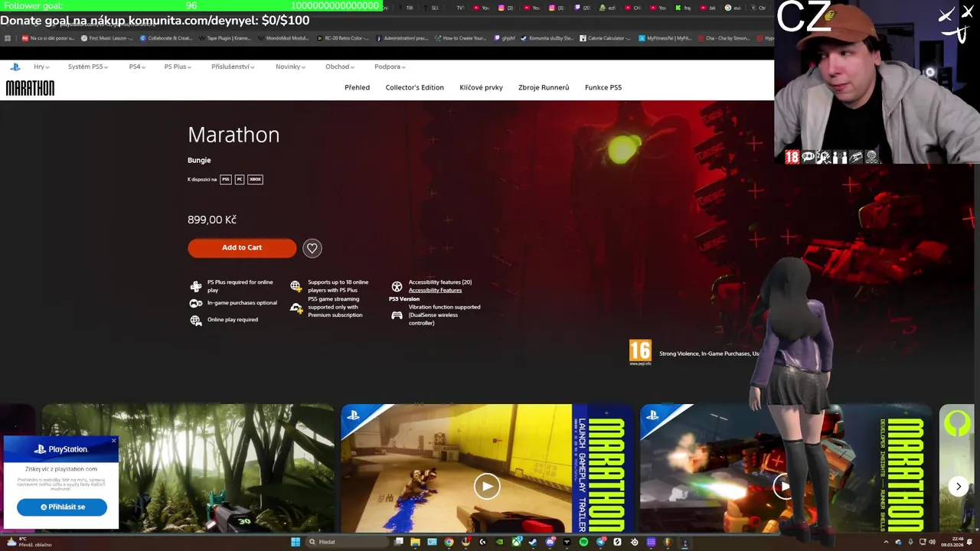Select the PC platform badge
Viewport: 980px width, 551px height.
pos(239,179)
